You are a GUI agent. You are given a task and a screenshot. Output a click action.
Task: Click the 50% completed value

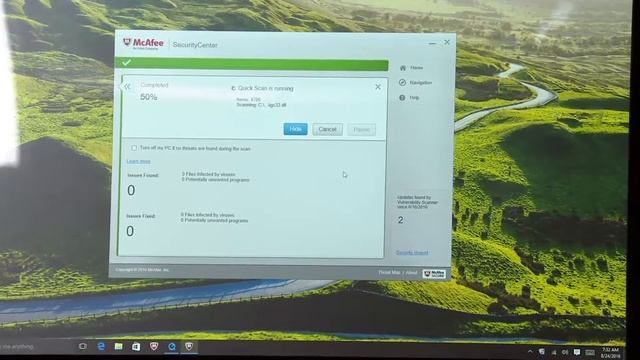149,97
